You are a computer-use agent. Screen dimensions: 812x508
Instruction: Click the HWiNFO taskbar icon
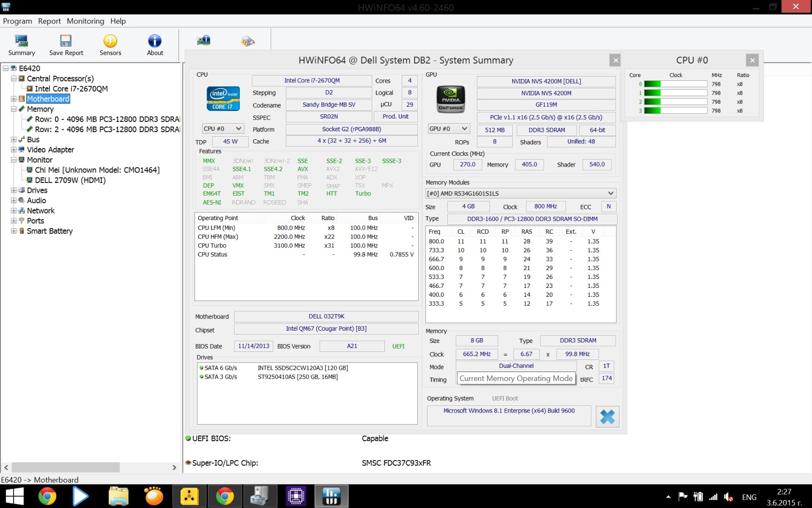(x=332, y=496)
